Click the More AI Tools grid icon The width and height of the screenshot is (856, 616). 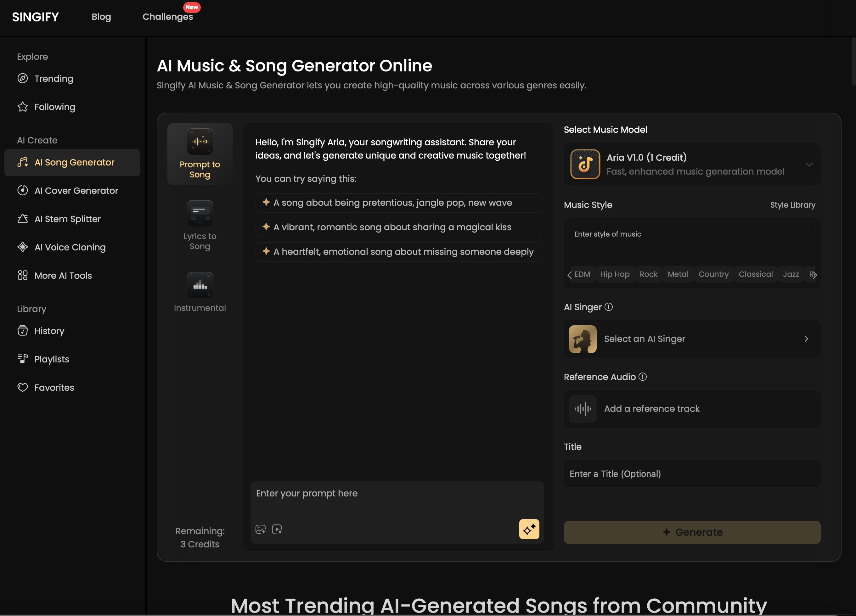point(23,275)
